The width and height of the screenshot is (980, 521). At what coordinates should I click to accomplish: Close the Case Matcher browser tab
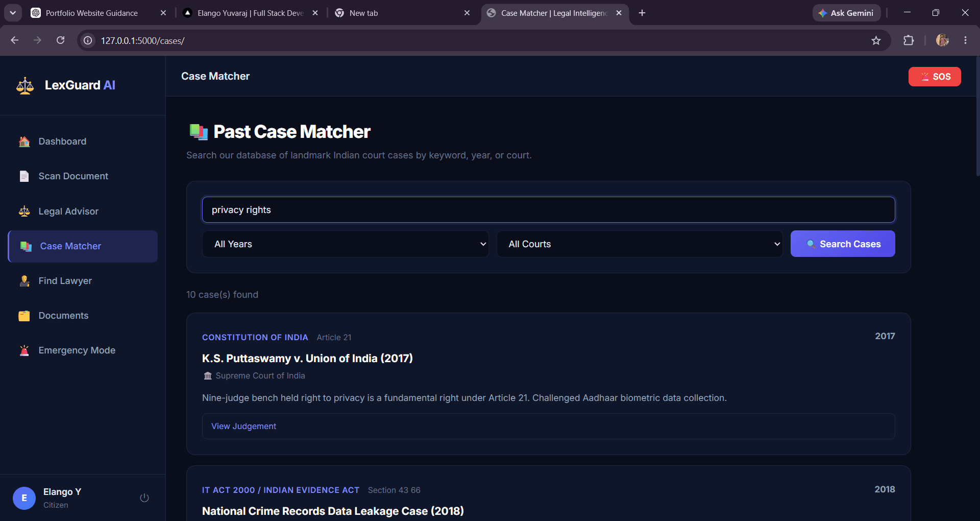pyautogui.click(x=619, y=13)
